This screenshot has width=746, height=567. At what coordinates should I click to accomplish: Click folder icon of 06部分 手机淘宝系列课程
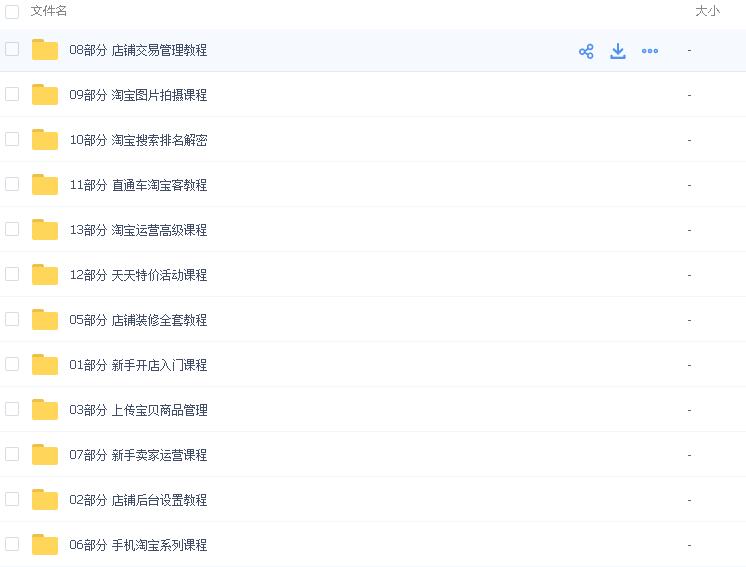(45, 544)
